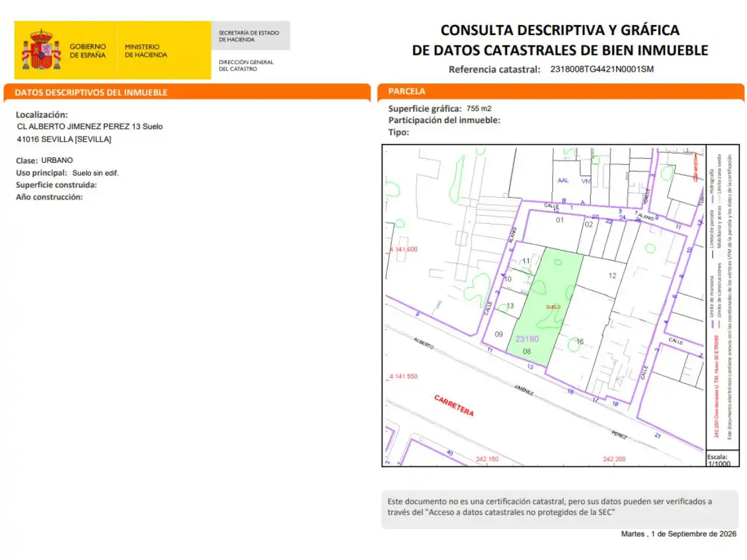Screen dimensions: 747x560
Task: Click the '16' parcel label on map
Action: [580, 341]
